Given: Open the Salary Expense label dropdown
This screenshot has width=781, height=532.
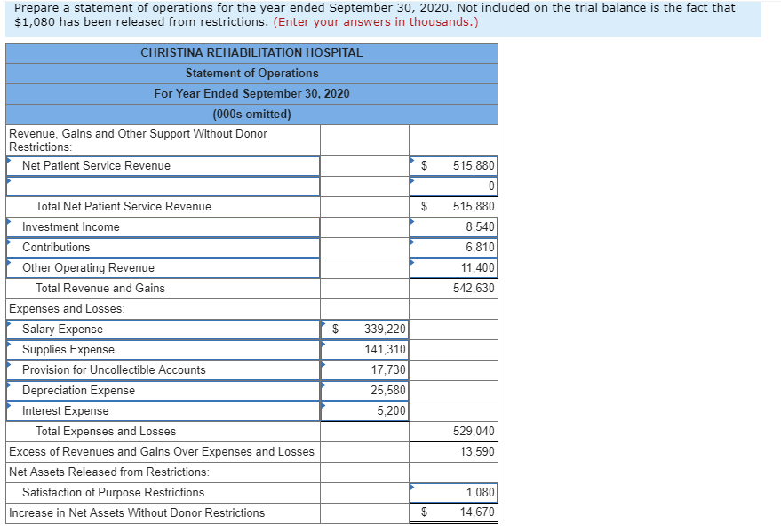Looking at the screenshot, I should tap(9, 329).
